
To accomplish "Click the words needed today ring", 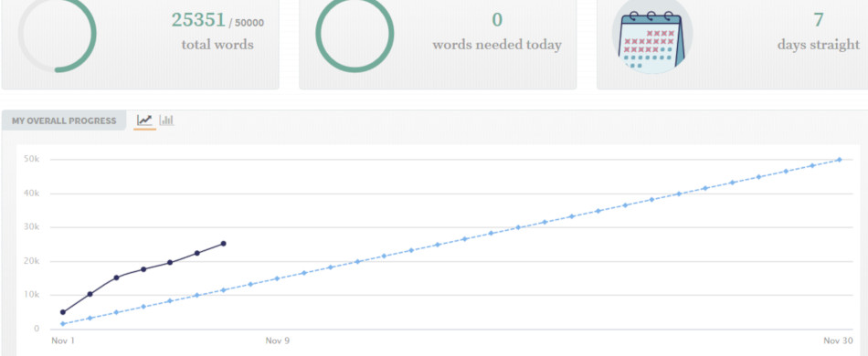I will (x=355, y=33).
